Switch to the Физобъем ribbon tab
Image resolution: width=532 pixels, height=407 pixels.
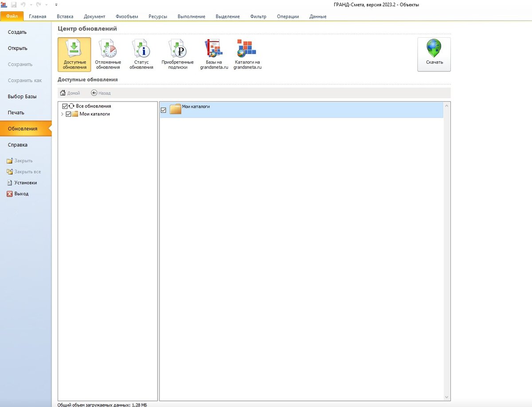127,16
